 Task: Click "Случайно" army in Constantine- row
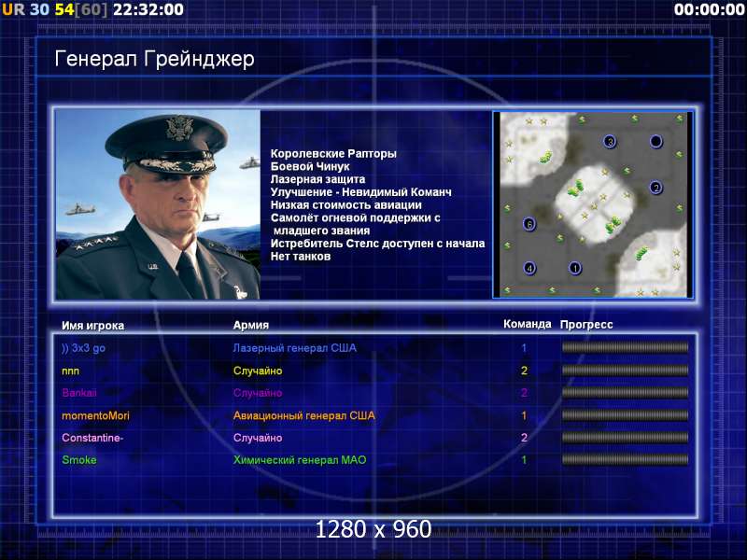click(x=258, y=438)
